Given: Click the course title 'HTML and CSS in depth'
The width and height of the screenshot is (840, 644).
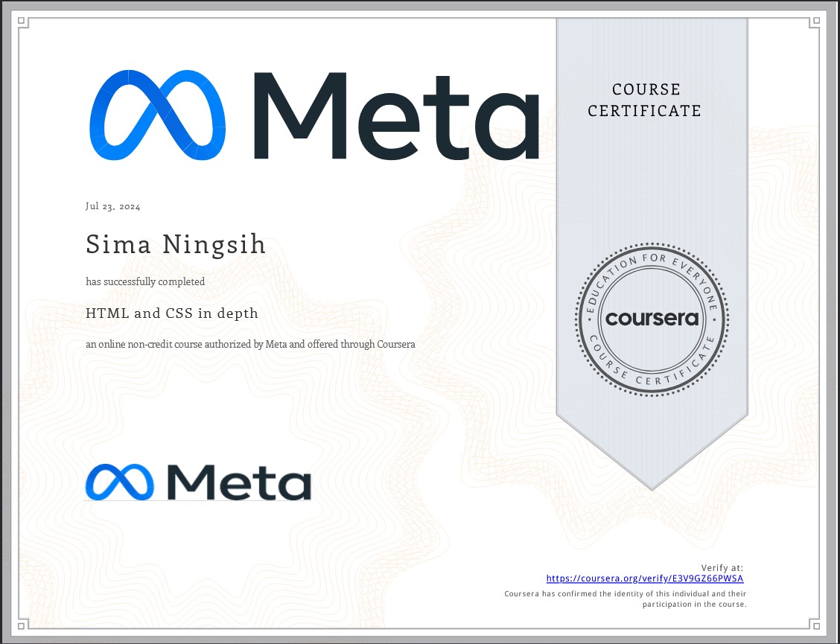Looking at the screenshot, I should 172,313.
